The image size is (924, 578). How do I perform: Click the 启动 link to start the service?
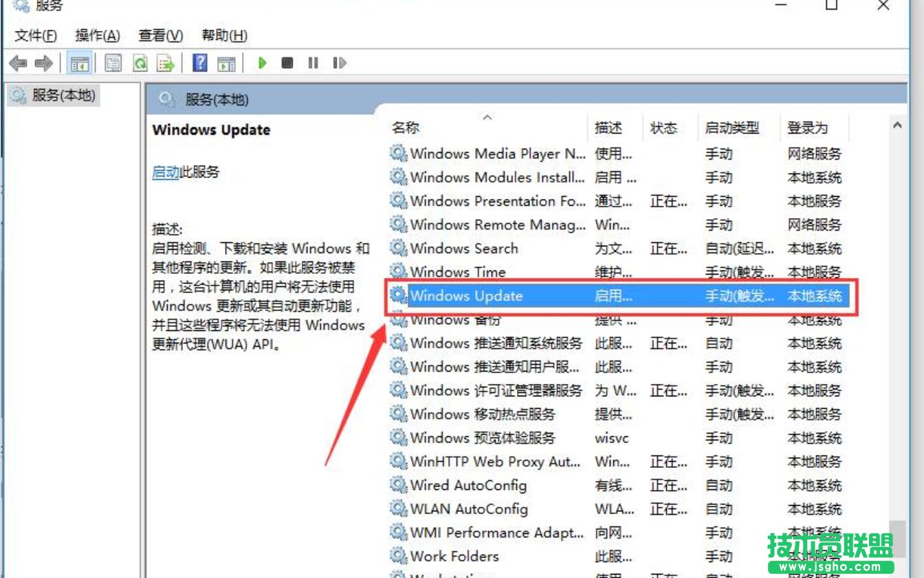(168, 170)
